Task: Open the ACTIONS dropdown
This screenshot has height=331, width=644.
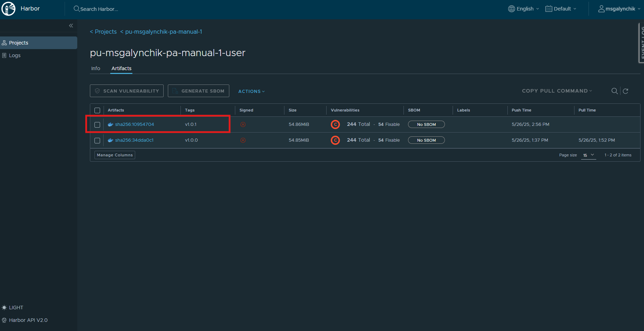Action: 251,92
